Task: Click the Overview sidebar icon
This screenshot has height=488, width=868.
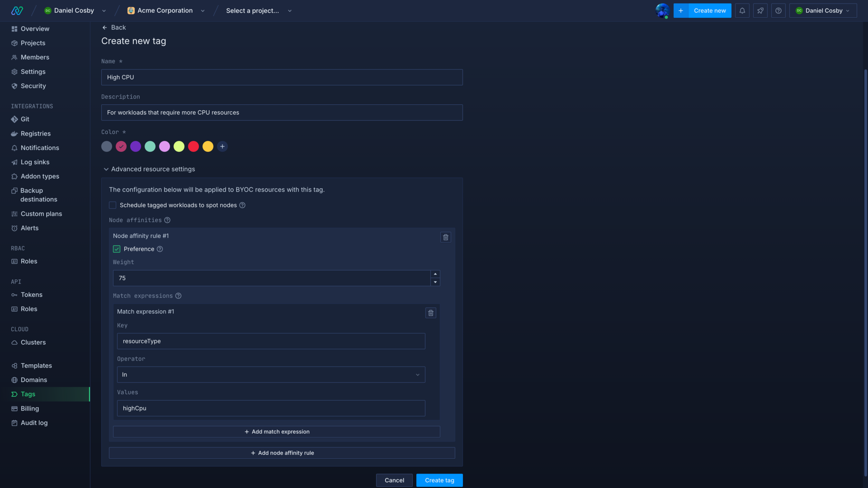Action: pos(14,29)
